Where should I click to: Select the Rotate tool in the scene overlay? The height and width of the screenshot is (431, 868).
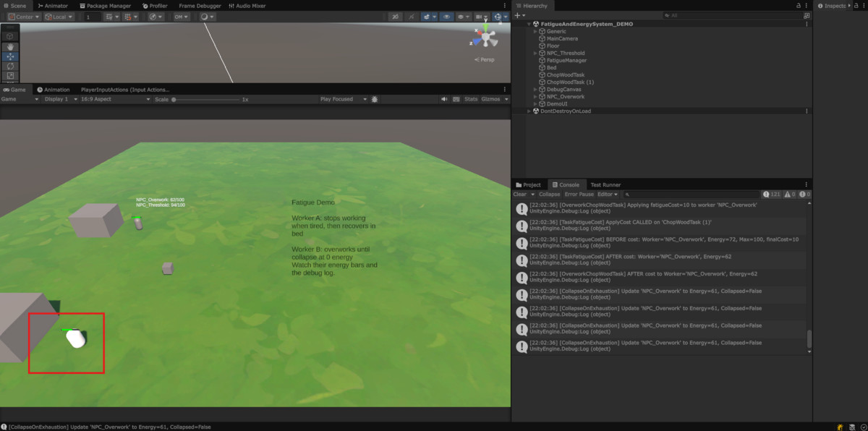click(x=10, y=66)
